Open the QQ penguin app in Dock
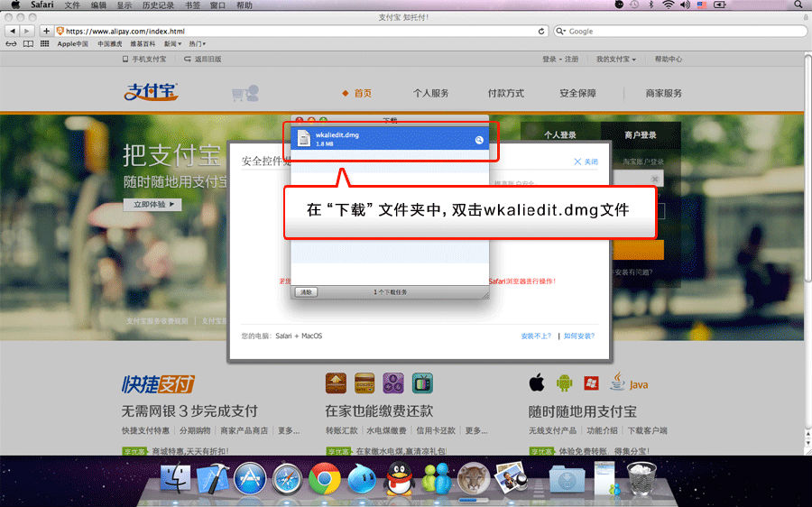Viewport: 812px width, 507px height. pyautogui.click(x=399, y=478)
